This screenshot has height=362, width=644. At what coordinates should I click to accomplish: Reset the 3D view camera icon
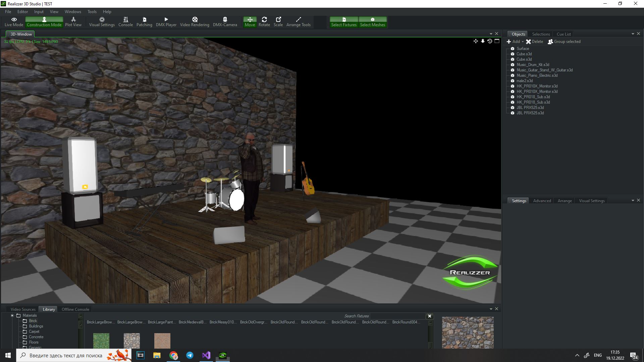point(490,41)
